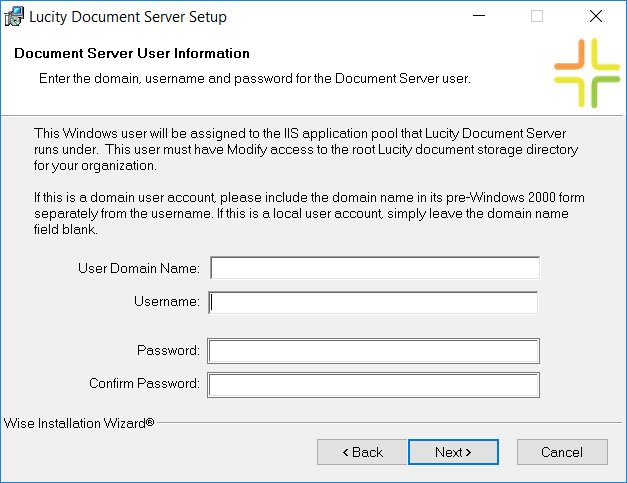The width and height of the screenshot is (627, 483).
Task: Select the Password entry field
Action: (373, 351)
